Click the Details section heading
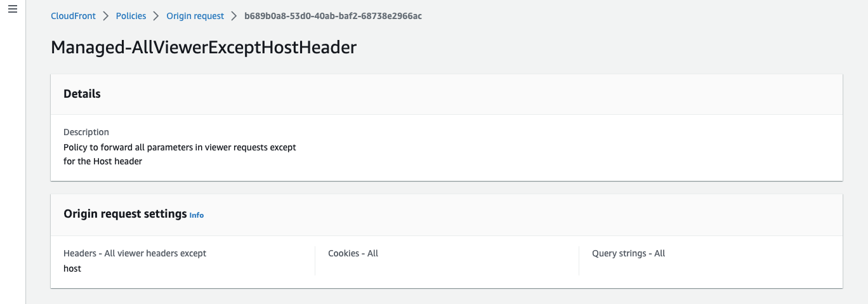 (82, 93)
